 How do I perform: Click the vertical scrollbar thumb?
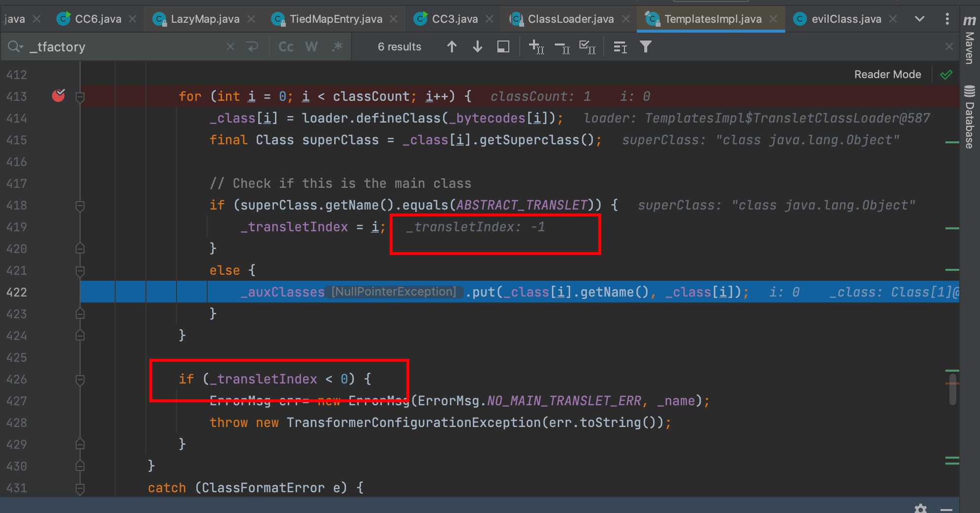click(x=953, y=389)
